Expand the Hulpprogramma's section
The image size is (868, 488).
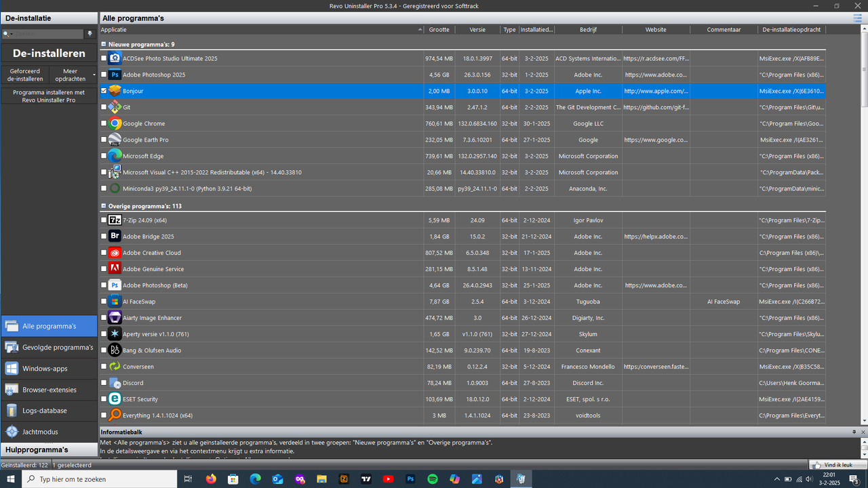click(x=49, y=449)
